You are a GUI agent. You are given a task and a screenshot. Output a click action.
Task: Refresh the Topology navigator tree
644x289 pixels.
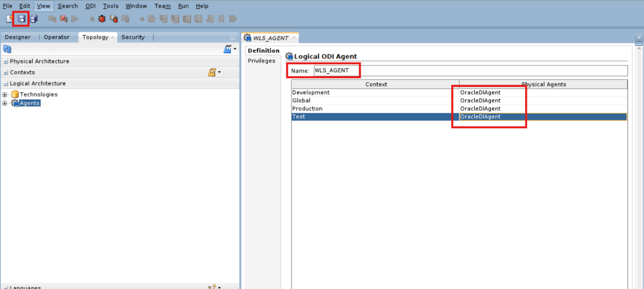coord(7,49)
